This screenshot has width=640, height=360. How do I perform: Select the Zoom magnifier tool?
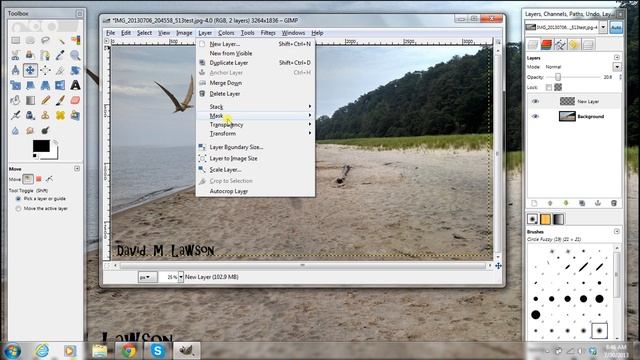pyautogui.click(x=75, y=55)
